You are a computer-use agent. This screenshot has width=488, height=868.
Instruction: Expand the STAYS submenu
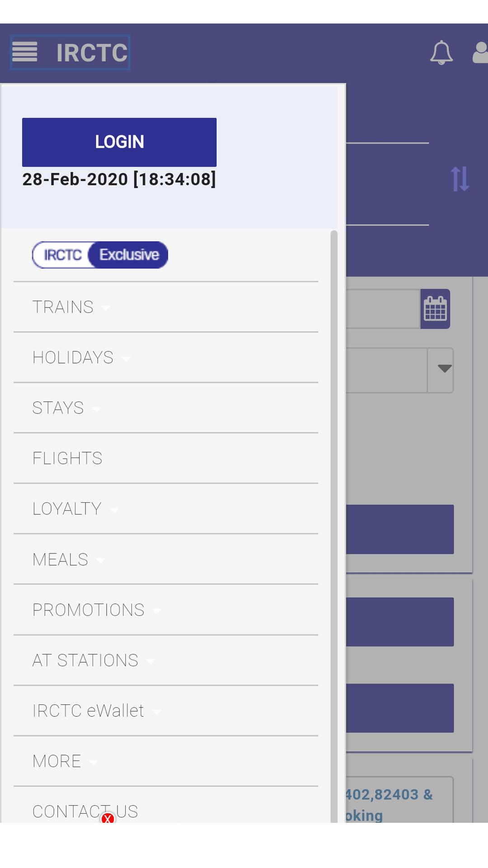click(166, 408)
